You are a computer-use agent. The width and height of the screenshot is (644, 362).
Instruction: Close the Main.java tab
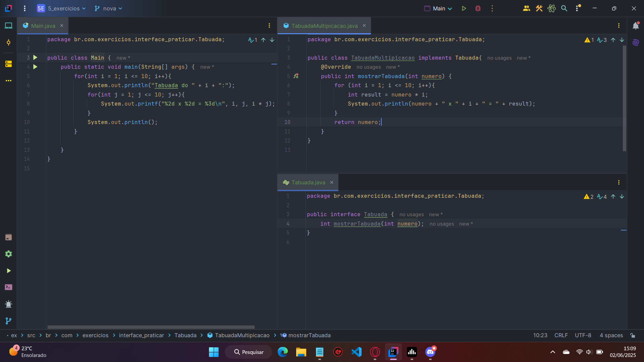coord(62,26)
